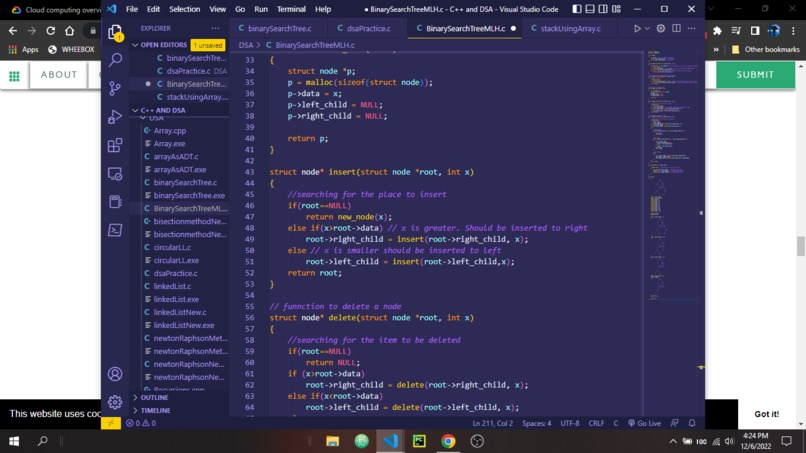The height and width of the screenshot is (453, 806).
Task: Open Customize Layout icon
Action: (616, 9)
